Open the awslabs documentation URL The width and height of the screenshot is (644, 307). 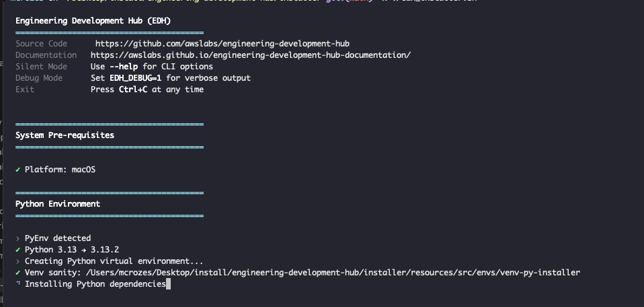coord(251,55)
